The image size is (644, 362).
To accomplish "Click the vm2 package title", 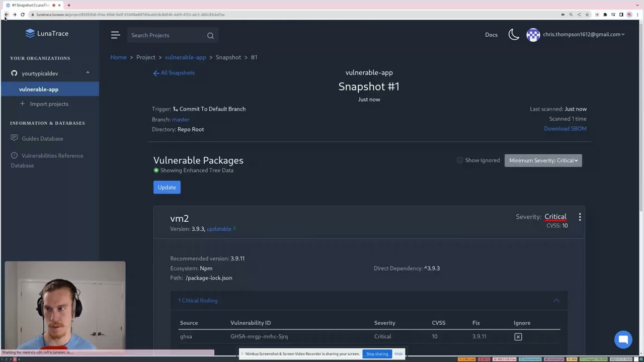I will click(x=179, y=218).
